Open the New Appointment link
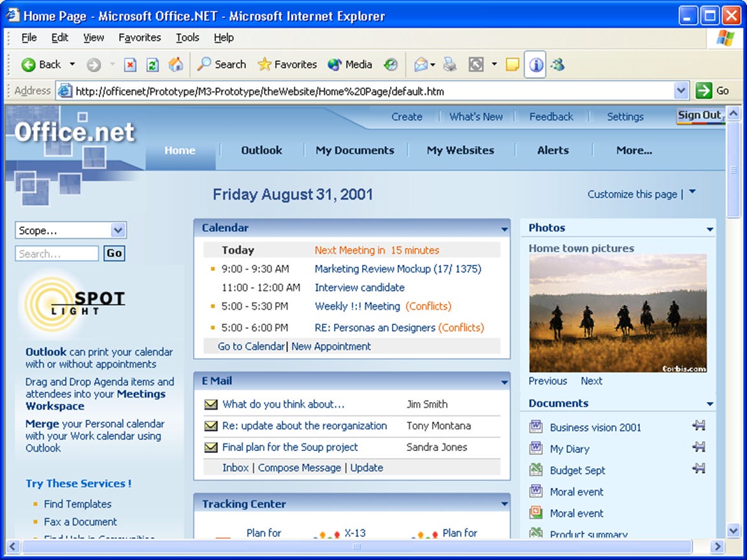The width and height of the screenshot is (747, 560). (x=331, y=347)
